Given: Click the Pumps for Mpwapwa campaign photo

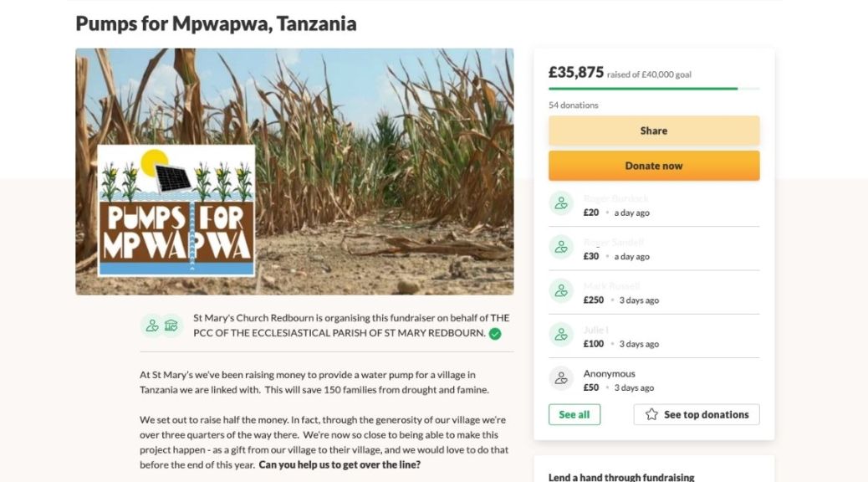Looking at the screenshot, I should [294, 172].
